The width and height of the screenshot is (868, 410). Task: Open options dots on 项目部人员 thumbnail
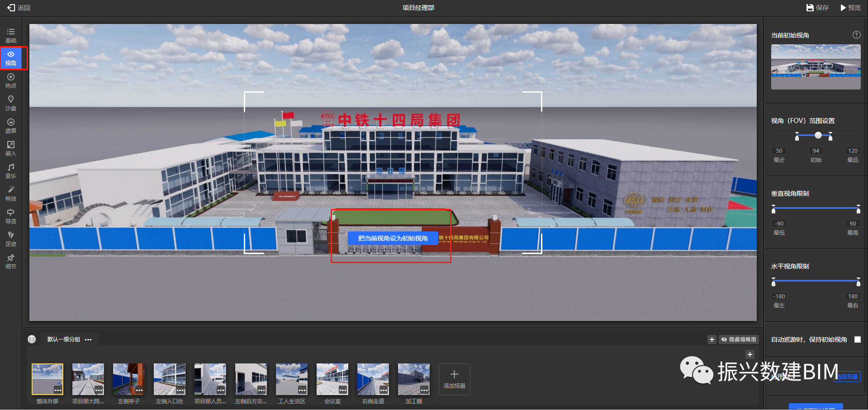coord(221,390)
